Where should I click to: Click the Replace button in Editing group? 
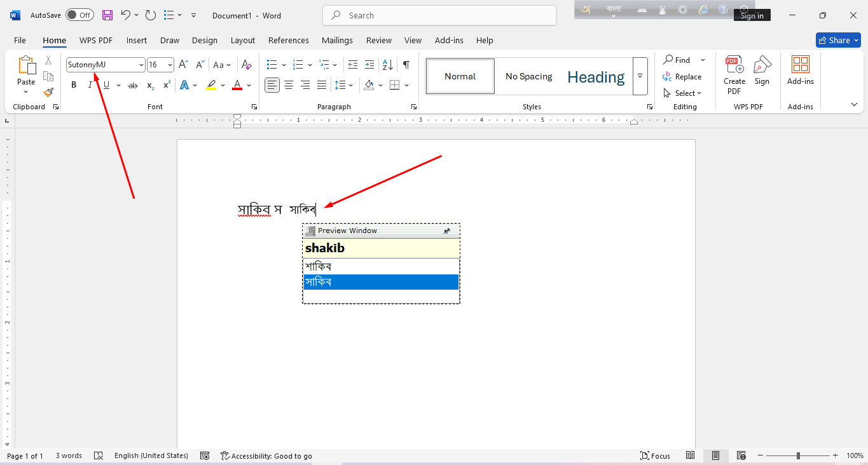[x=682, y=77]
